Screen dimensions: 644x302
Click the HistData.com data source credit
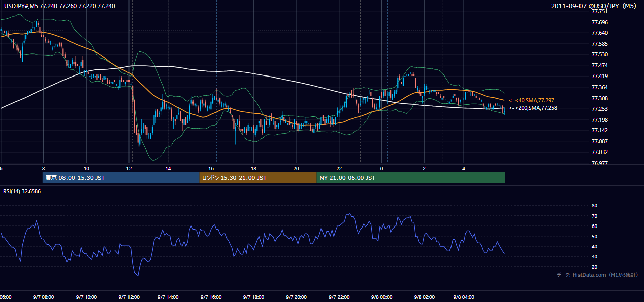pos(598,275)
